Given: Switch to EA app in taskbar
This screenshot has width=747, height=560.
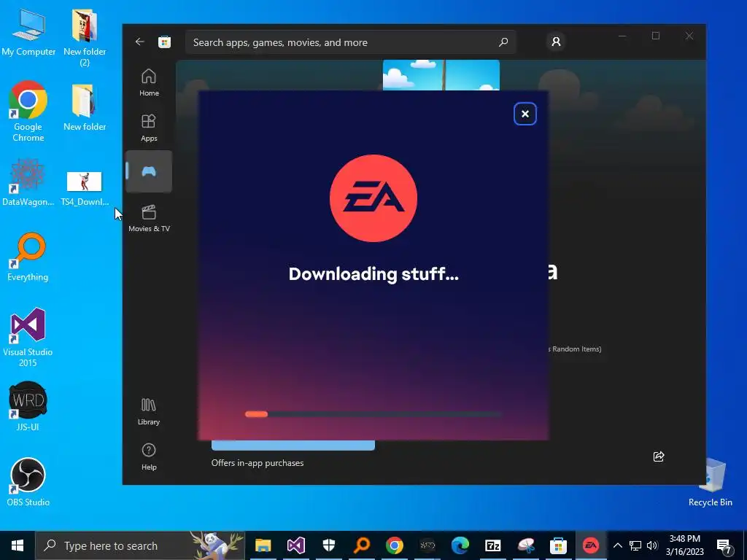Looking at the screenshot, I should pyautogui.click(x=591, y=545).
